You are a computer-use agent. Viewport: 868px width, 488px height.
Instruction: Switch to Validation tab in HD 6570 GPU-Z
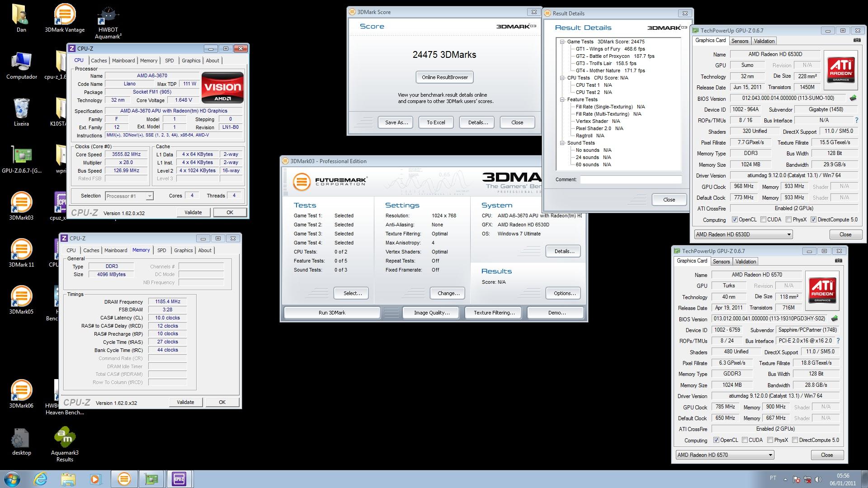tap(745, 262)
